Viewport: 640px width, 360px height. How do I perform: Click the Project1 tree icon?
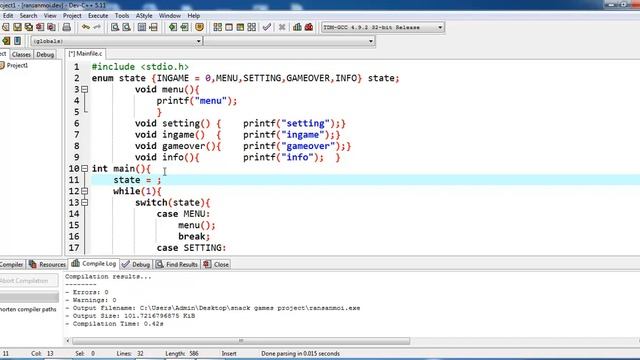pos(2,65)
